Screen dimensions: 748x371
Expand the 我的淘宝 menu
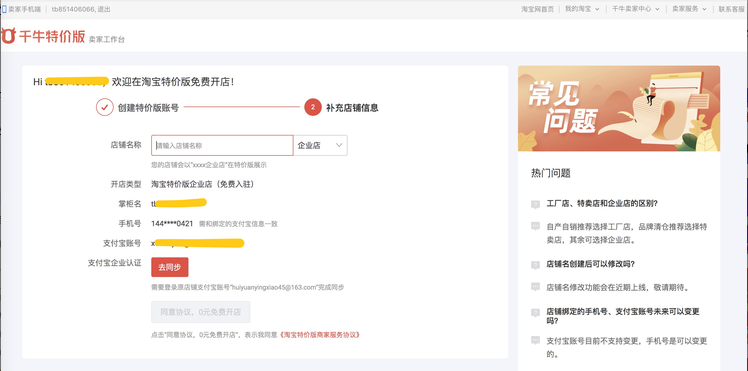point(582,9)
